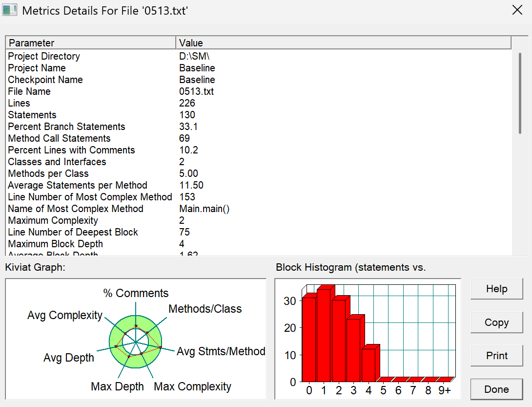Image resolution: width=532 pixels, height=407 pixels.
Task: Click the Kiviat Graph label
Action: click(35, 267)
